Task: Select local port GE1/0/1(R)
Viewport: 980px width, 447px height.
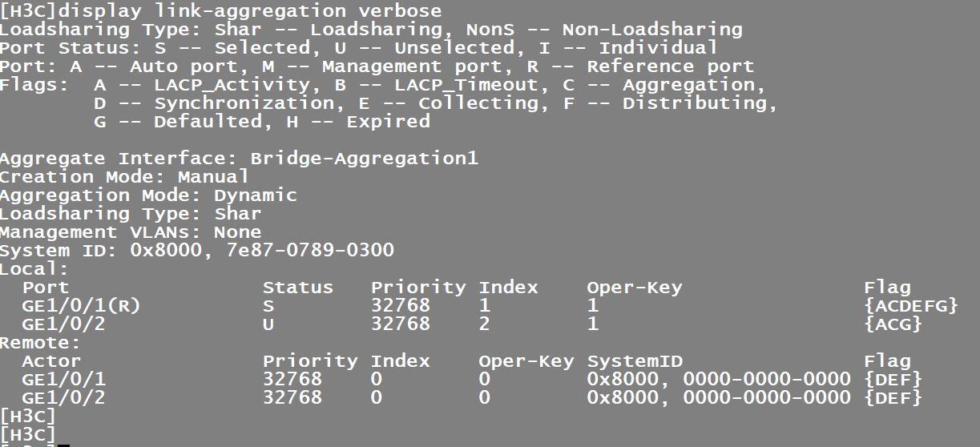Action: tap(71, 306)
